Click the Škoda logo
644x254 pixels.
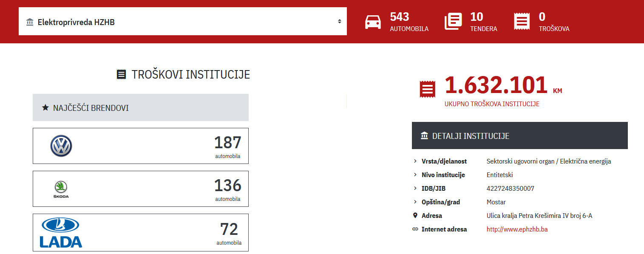point(61,189)
